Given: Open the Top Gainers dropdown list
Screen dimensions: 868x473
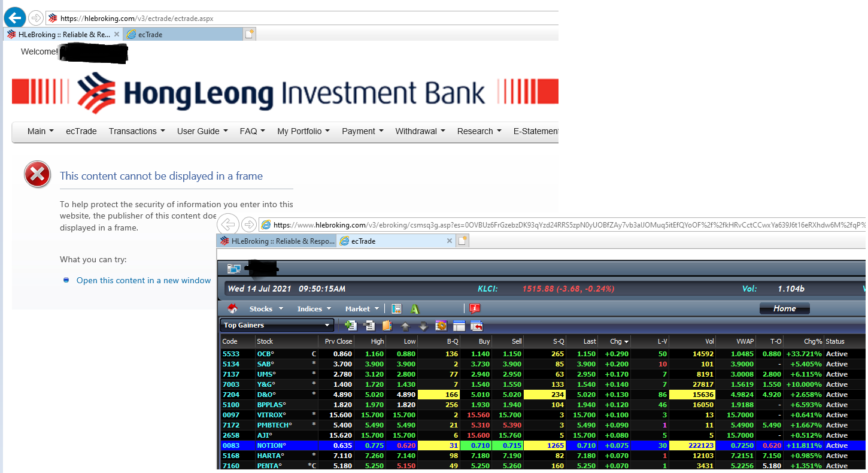Looking at the screenshot, I should click(x=277, y=325).
